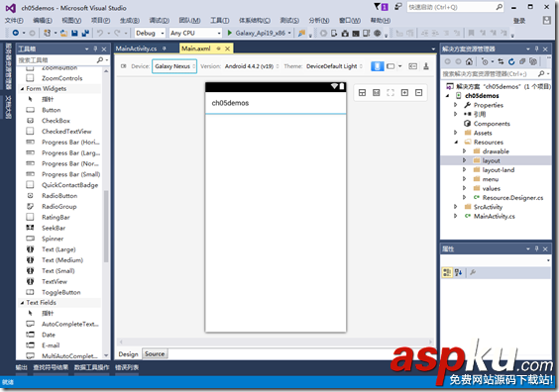Switch to the Source view tab
The width and height of the screenshot is (559, 392).
pos(155,354)
